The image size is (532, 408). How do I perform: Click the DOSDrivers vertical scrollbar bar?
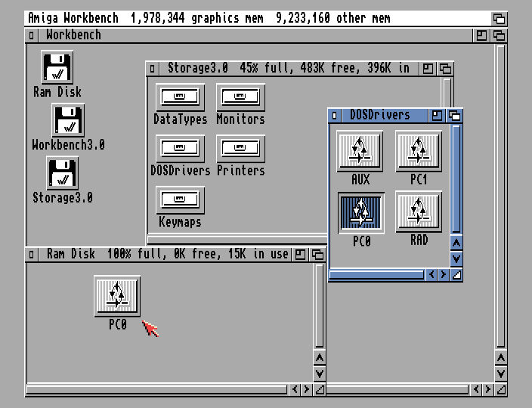(456, 179)
